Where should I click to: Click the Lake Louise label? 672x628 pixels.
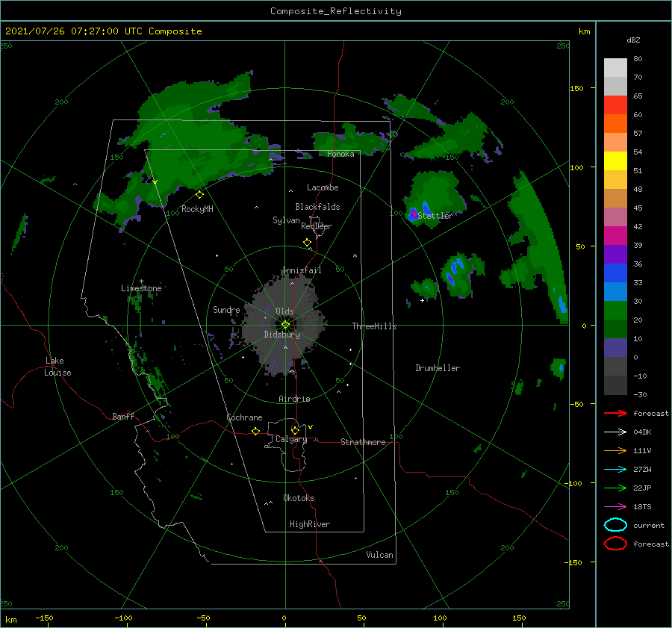pos(57,367)
